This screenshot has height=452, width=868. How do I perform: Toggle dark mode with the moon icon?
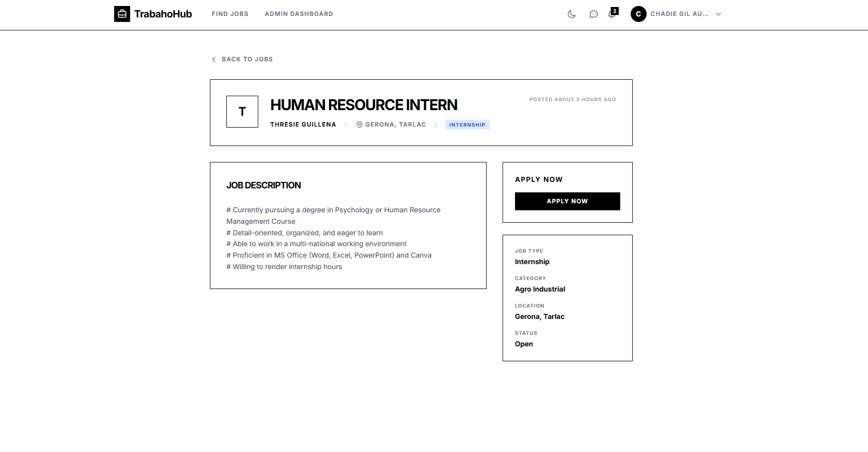pyautogui.click(x=571, y=14)
